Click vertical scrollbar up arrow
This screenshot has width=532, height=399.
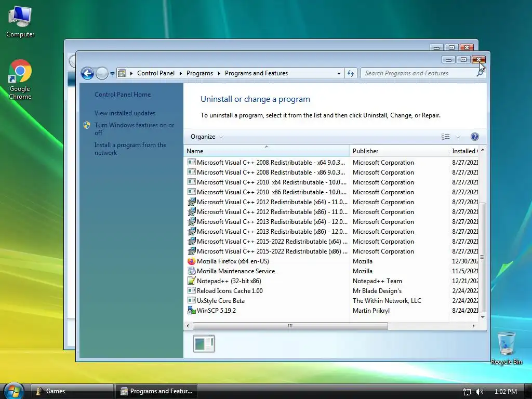point(483,150)
